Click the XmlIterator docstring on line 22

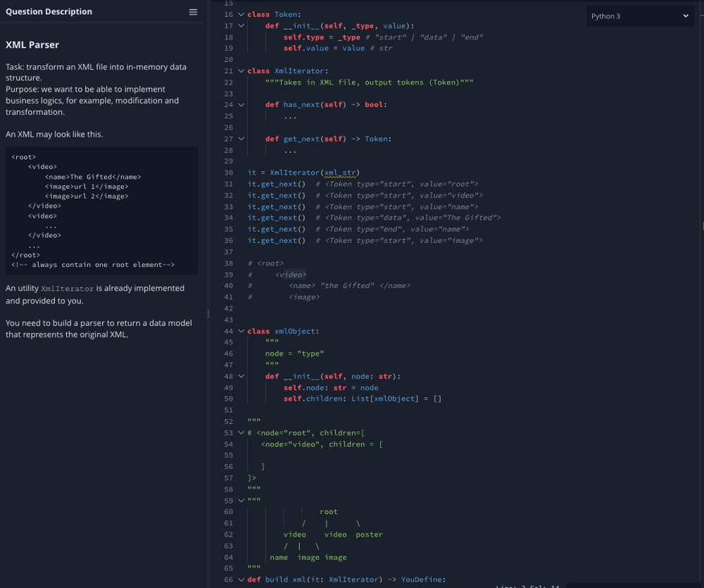coord(369,82)
